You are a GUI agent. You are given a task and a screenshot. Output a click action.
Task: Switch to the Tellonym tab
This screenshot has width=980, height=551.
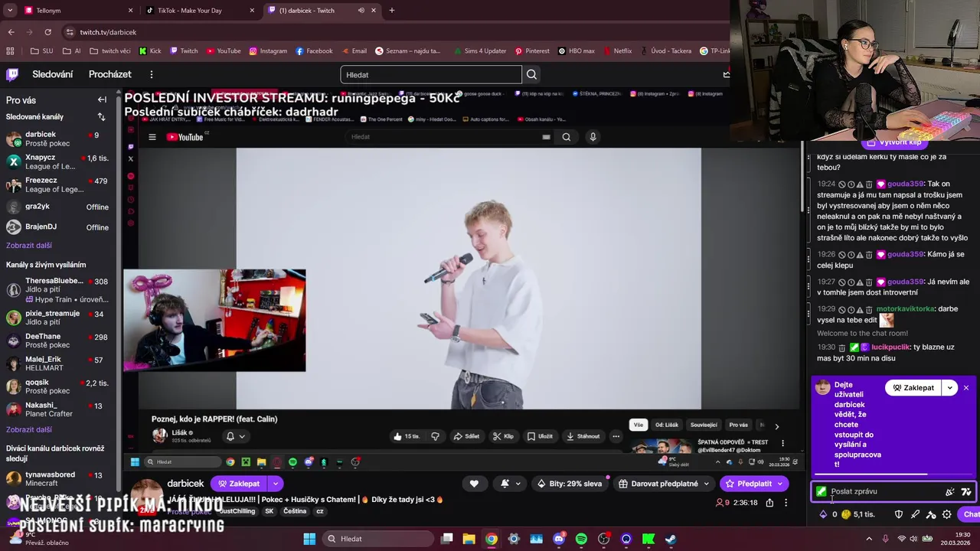79,11
